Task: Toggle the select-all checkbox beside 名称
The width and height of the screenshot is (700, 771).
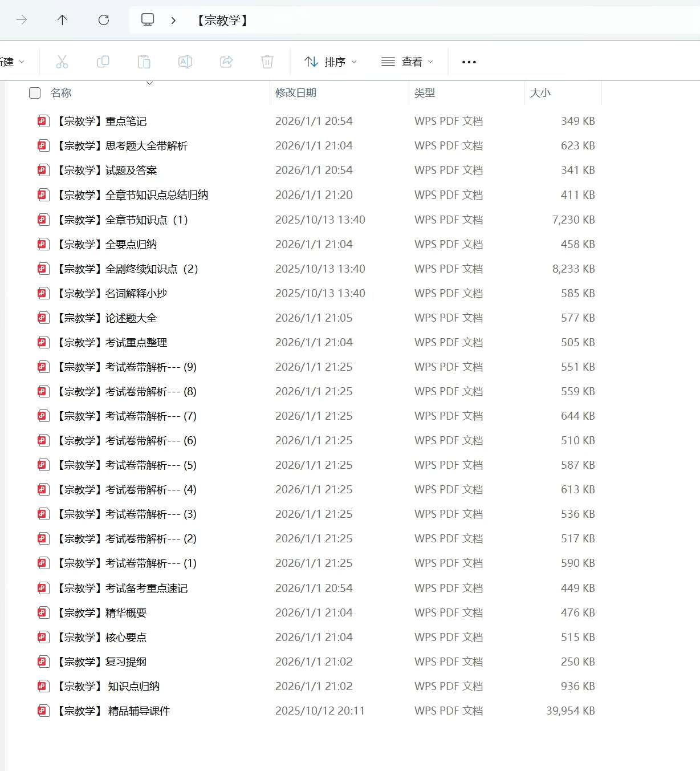Action: click(35, 93)
